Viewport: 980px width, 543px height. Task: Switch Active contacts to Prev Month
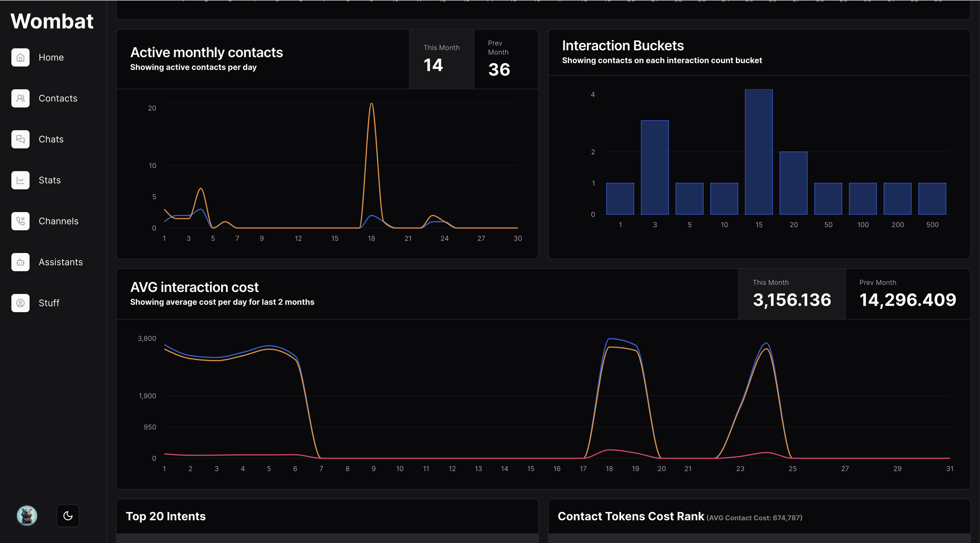tap(506, 59)
